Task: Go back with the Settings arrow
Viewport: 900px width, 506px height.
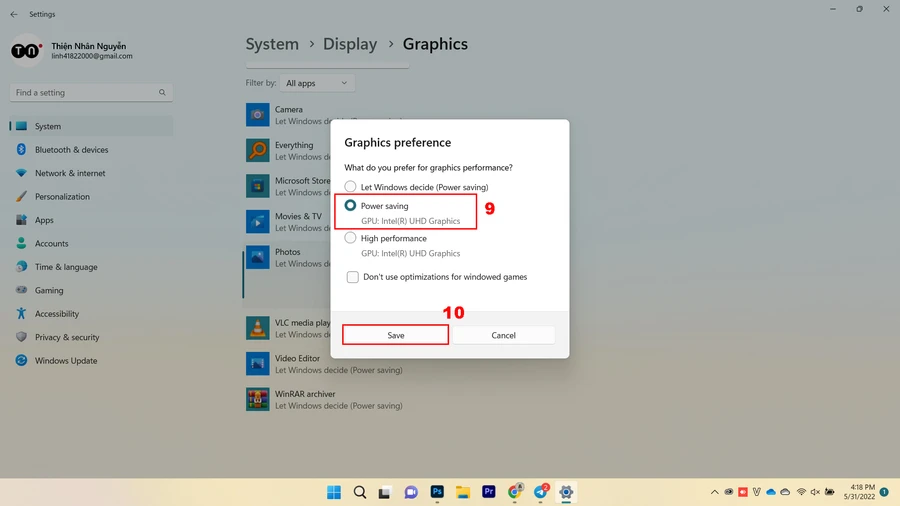Action: coord(14,14)
